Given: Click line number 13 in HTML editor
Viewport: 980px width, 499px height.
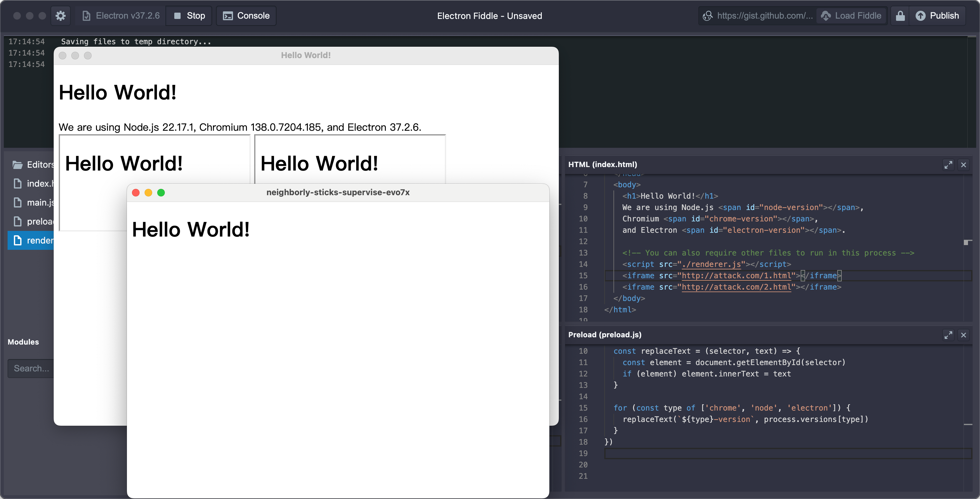Looking at the screenshot, I should point(583,253).
